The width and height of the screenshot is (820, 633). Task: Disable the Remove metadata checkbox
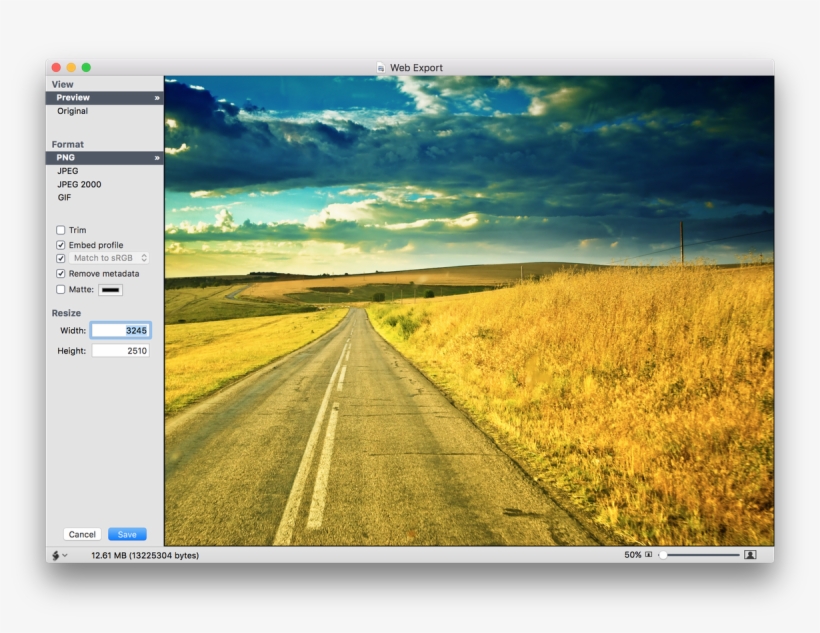(61, 273)
